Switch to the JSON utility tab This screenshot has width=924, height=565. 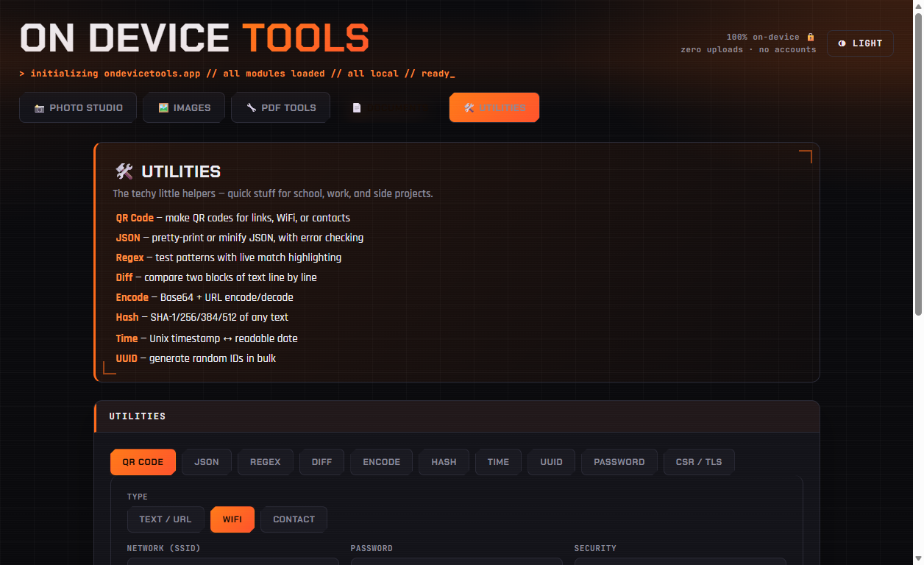click(x=207, y=462)
